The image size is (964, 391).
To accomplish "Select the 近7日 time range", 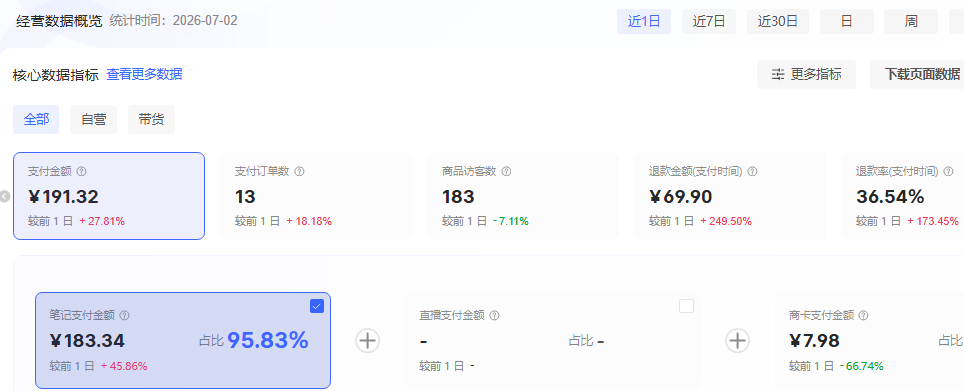I will [709, 22].
